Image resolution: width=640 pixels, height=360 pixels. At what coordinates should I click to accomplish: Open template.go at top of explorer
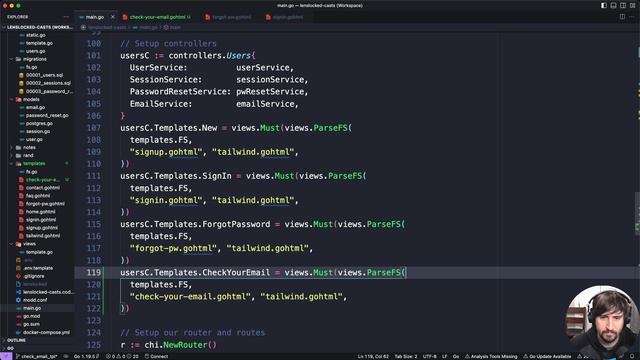pos(39,43)
